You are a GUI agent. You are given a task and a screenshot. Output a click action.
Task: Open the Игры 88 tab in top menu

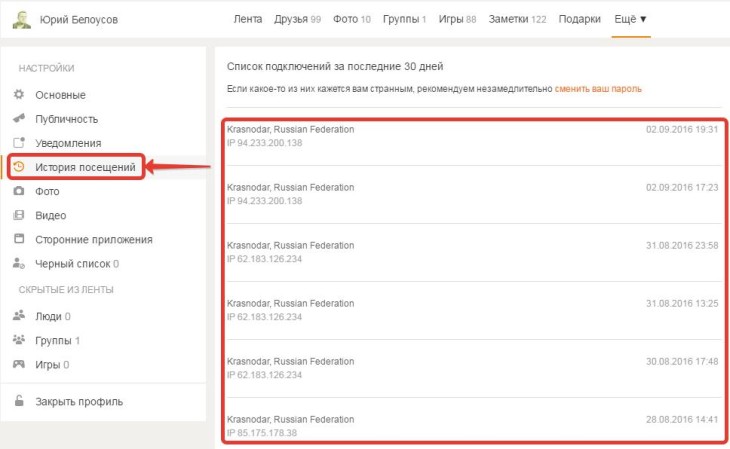click(457, 19)
